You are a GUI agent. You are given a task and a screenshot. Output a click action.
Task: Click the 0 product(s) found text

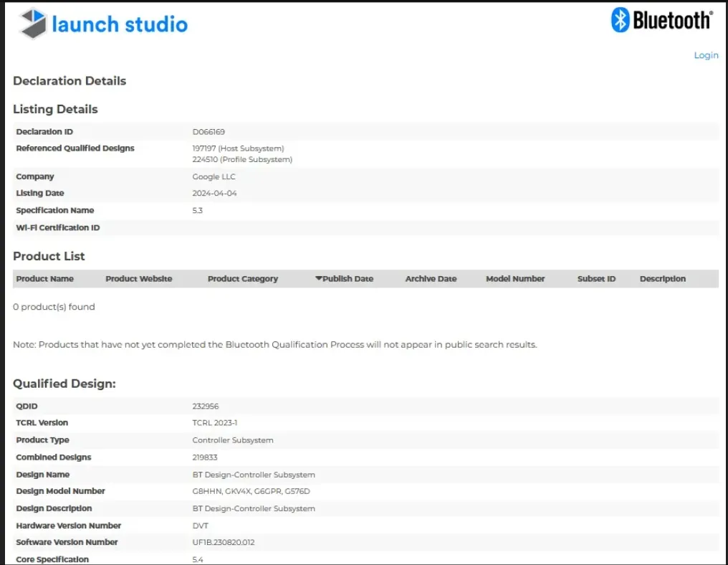click(x=54, y=307)
